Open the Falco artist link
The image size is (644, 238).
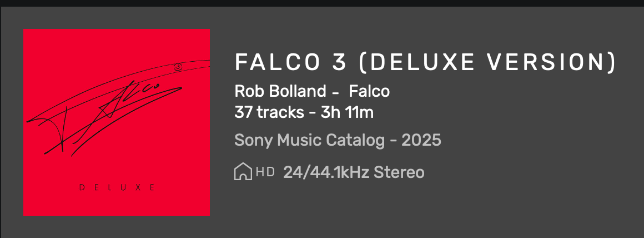coord(369,91)
